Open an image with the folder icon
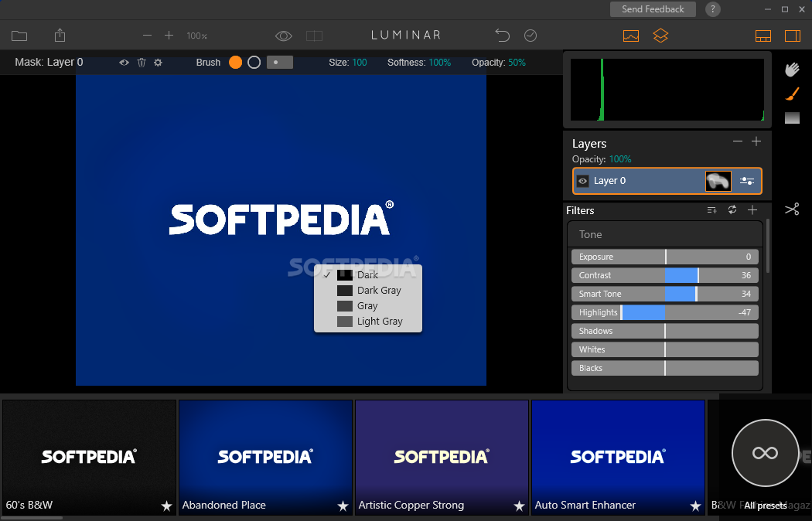This screenshot has width=812, height=521. pyautogui.click(x=19, y=36)
